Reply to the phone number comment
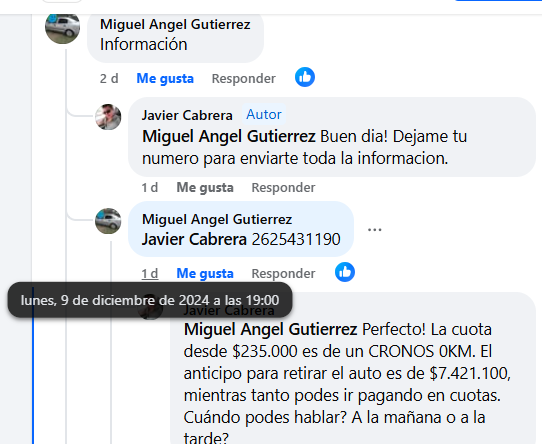This screenshot has height=444, width=542. 283,274
